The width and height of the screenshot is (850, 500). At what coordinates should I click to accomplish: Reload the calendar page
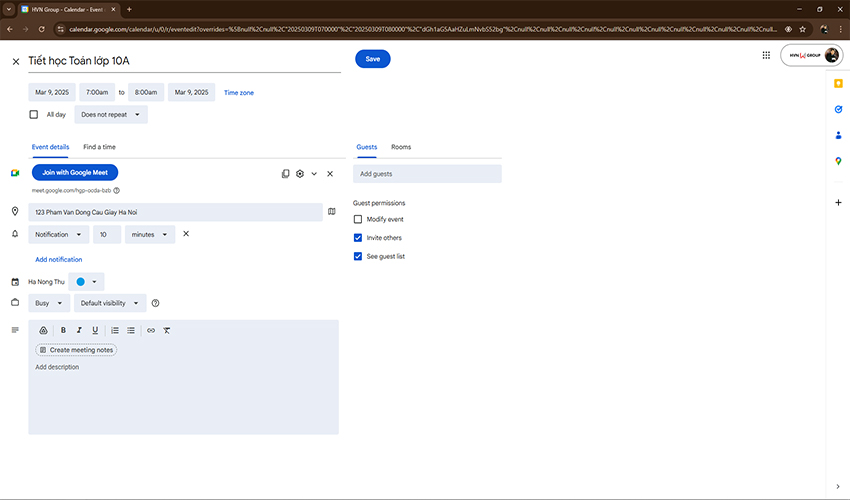click(x=41, y=29)
